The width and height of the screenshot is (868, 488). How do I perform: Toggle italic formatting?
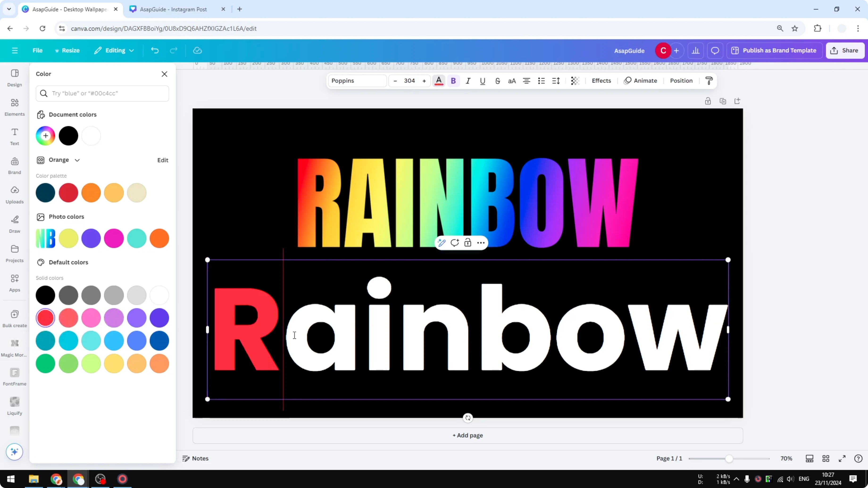[468, 81]
